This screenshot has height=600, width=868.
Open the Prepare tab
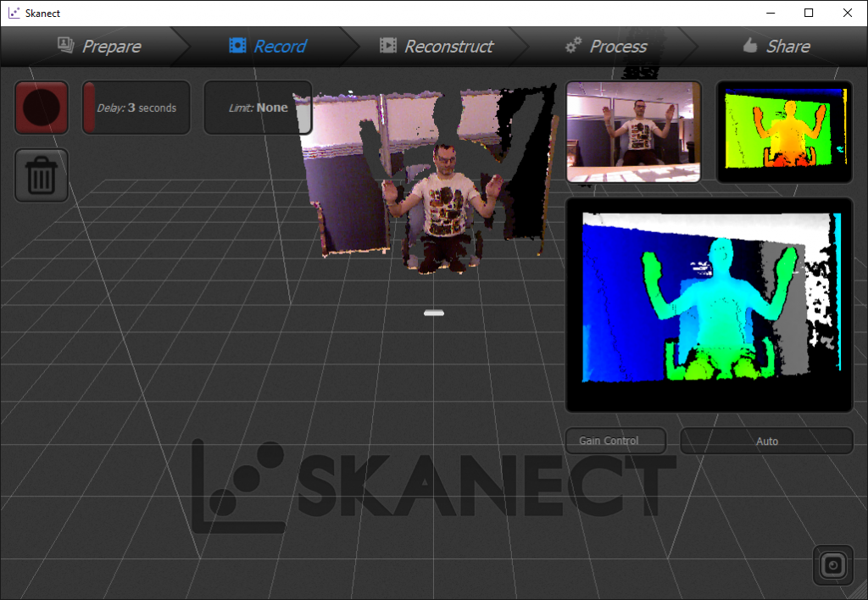[x=100, y=47]
